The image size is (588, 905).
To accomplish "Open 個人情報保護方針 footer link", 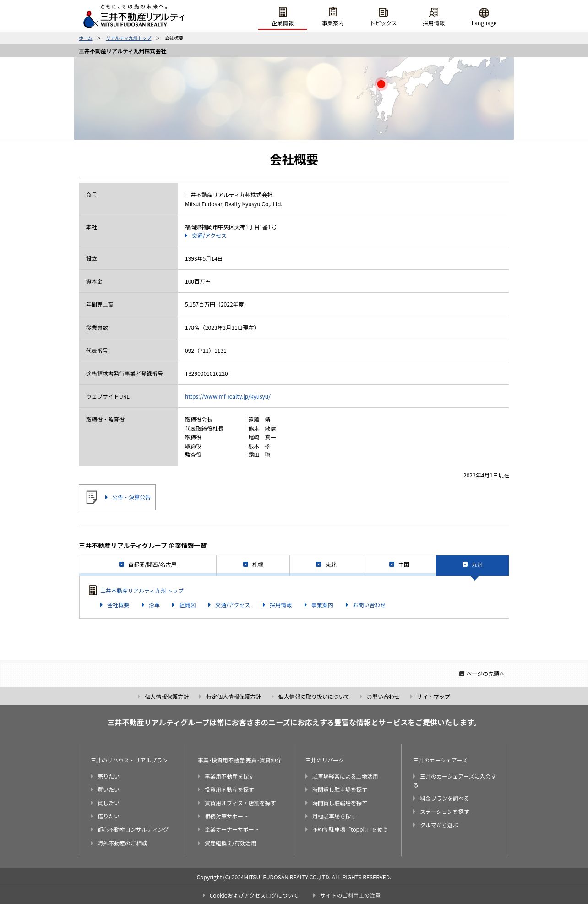I will [x=167, y=697].
